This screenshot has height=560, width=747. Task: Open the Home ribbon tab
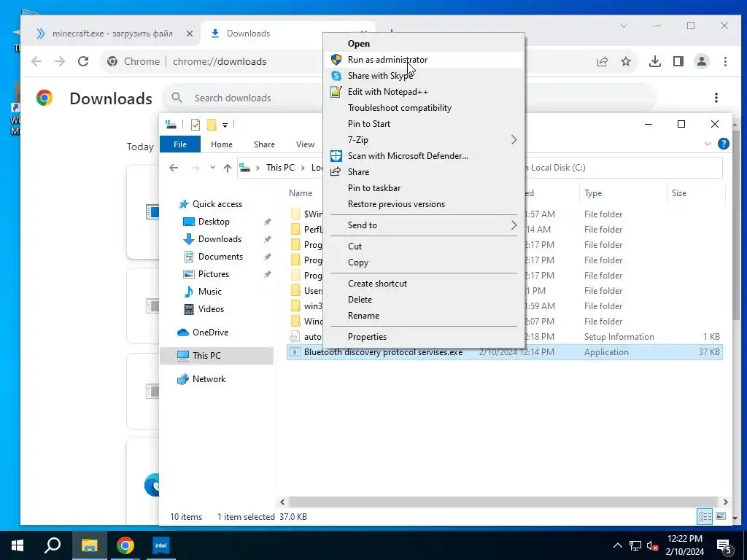[x=222, y=144]
